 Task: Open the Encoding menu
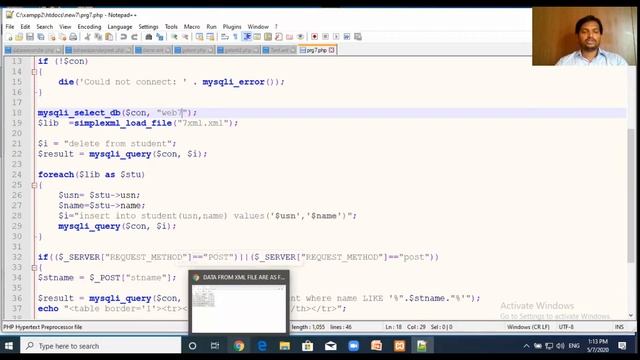coord(89,27)
